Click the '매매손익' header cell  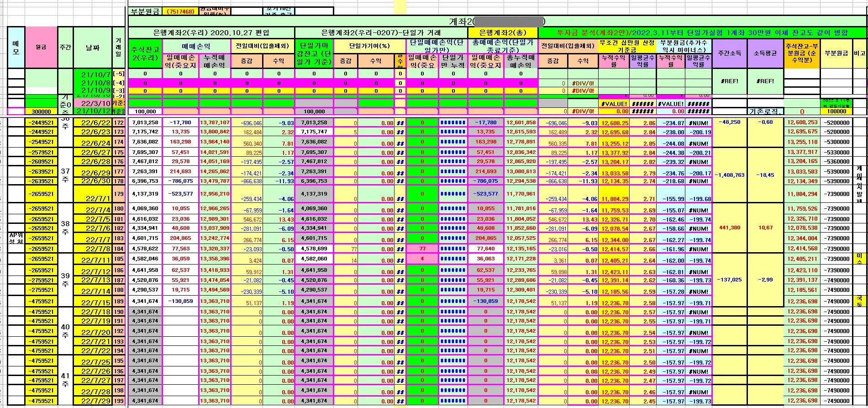pyautogui.click(x=196, y=46)
